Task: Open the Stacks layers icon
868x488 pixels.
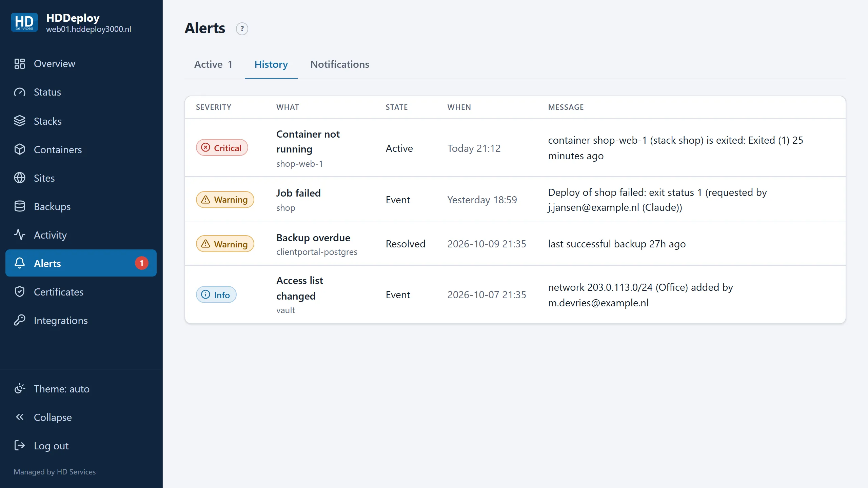Action: click(x=20, y=121)
